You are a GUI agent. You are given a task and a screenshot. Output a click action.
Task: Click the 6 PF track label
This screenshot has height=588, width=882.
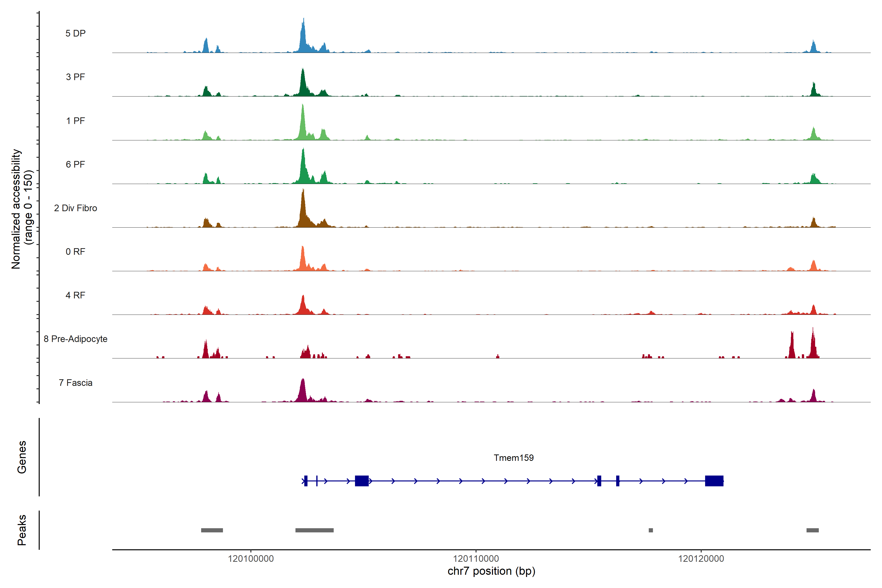pos(75,164)
